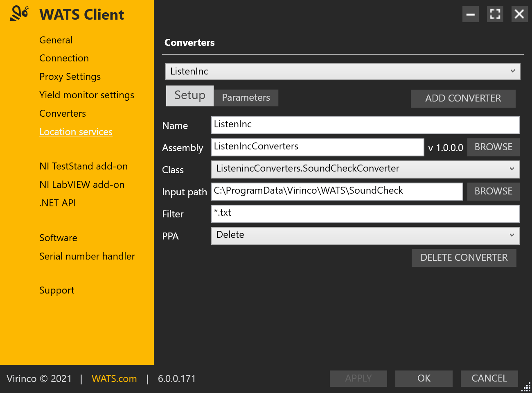
Task: Expand the PPA dropdown showing Delete
Action: [365, 236]
